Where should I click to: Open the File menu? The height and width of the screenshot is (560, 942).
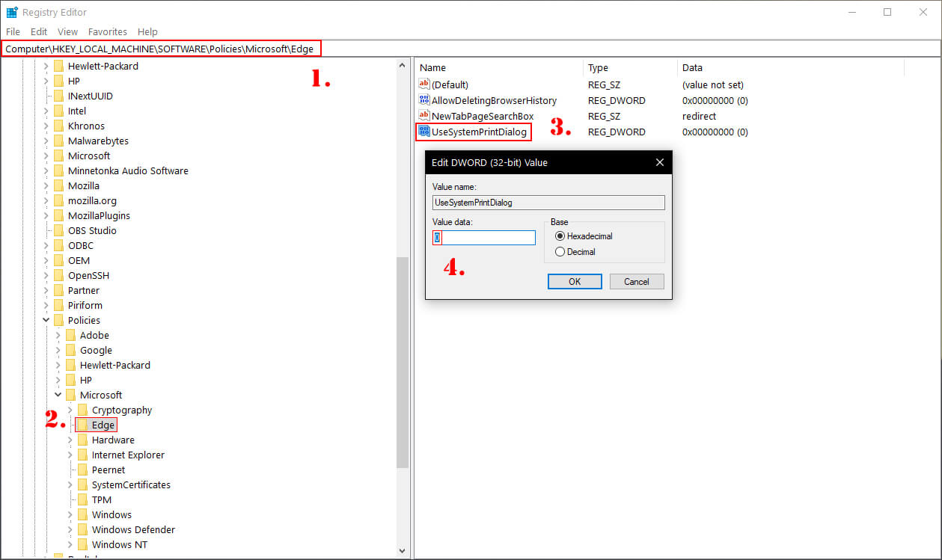[13, 31]
